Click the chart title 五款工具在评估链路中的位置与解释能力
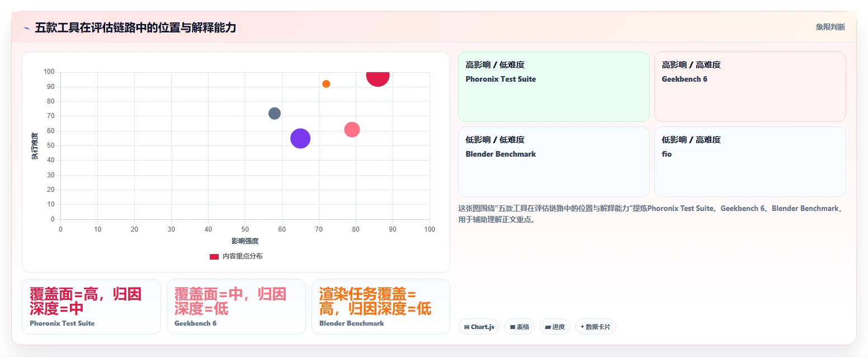The width and height of the screenshot is (868, 357). point(135,27)
